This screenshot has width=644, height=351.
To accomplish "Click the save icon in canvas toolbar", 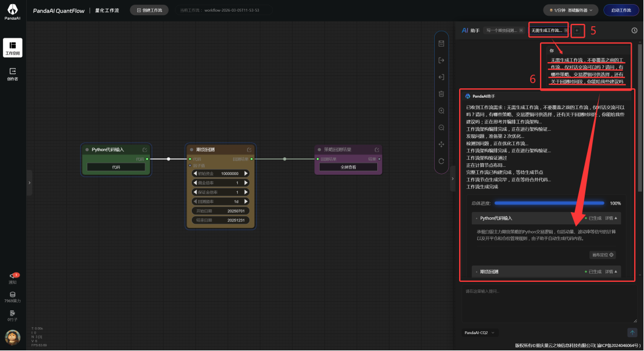I will 441,44.
